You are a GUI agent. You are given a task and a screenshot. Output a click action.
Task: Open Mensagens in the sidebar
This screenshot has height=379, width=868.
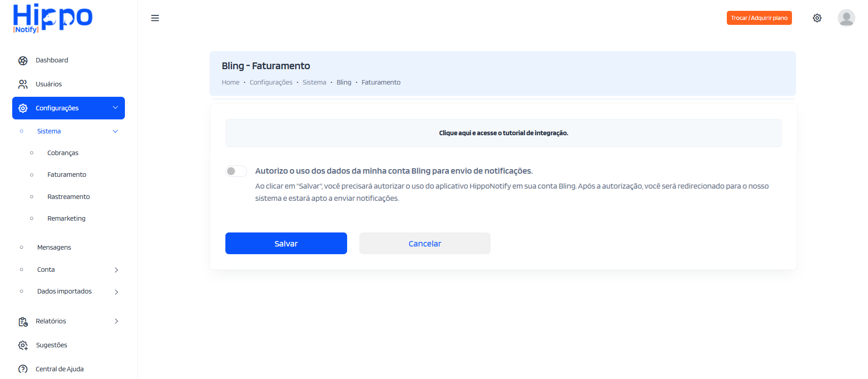(54, 247)
